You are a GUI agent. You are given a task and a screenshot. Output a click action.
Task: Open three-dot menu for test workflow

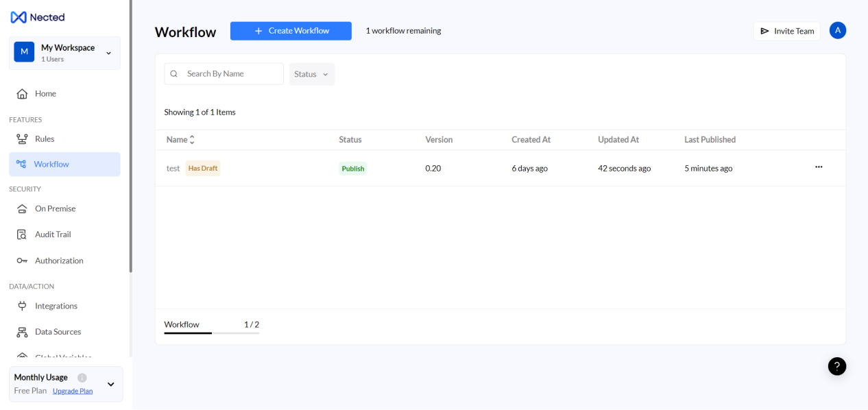pos(819,167)
